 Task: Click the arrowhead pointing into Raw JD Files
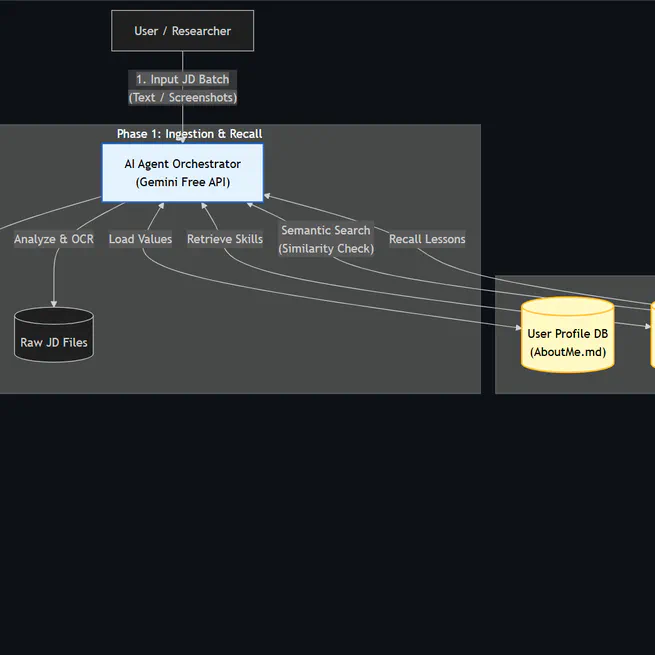point(54,304)
